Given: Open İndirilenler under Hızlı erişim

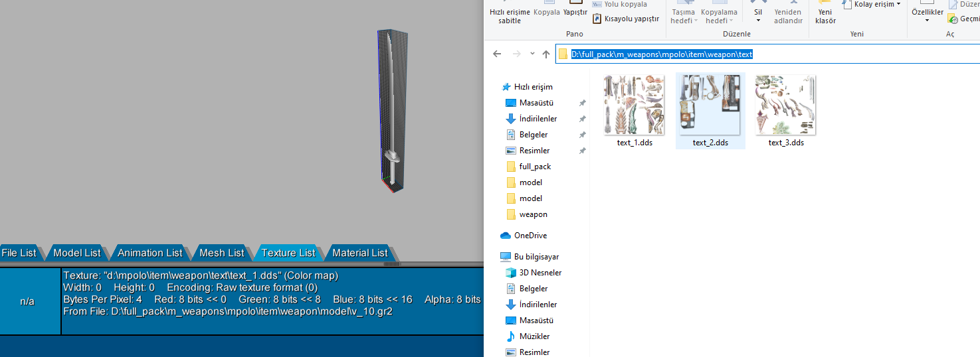Looking at the screenshot, I should [538, 119].
